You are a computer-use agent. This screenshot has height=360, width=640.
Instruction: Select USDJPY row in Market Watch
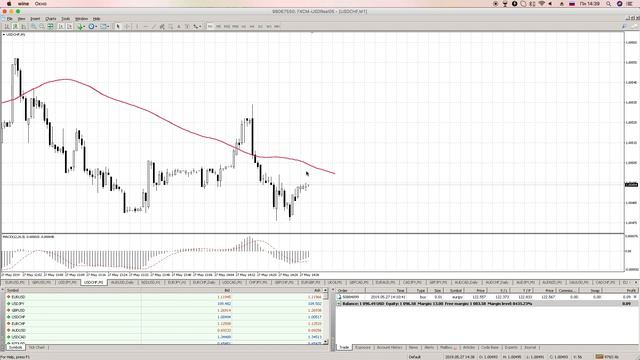[x=164, y=304]
